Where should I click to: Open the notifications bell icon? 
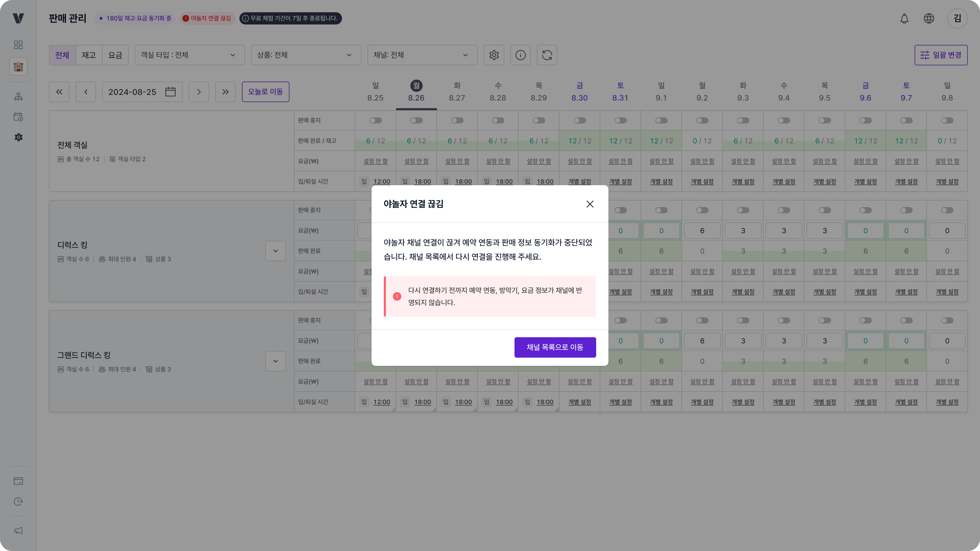click(x=904, y=18)
